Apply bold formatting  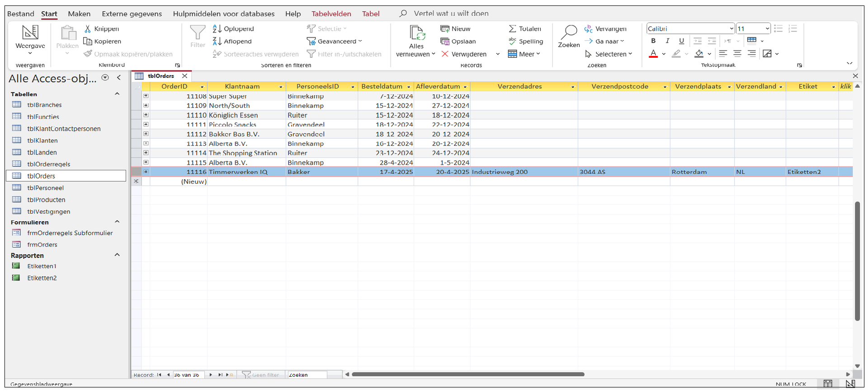coord(653,41)
